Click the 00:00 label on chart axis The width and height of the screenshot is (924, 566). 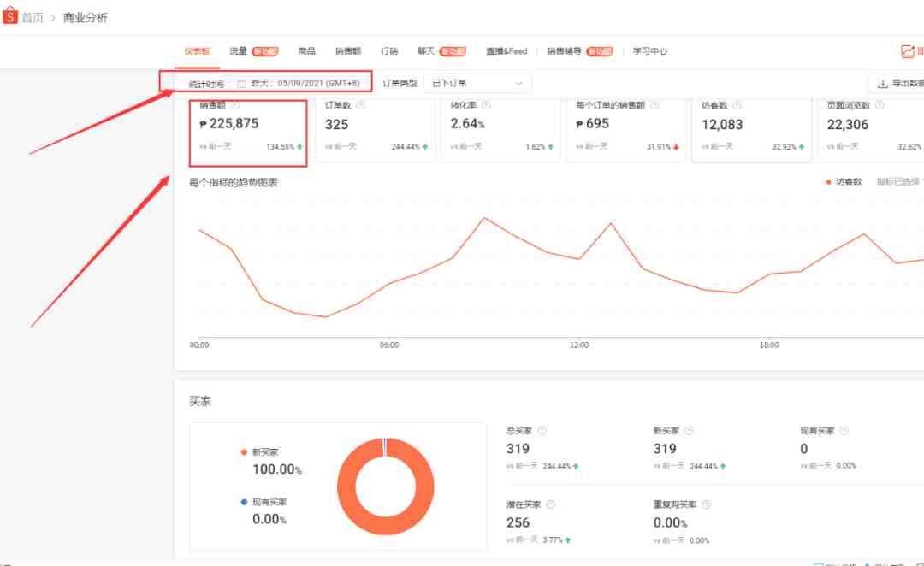pyautogui.click(x=199, y=345)
